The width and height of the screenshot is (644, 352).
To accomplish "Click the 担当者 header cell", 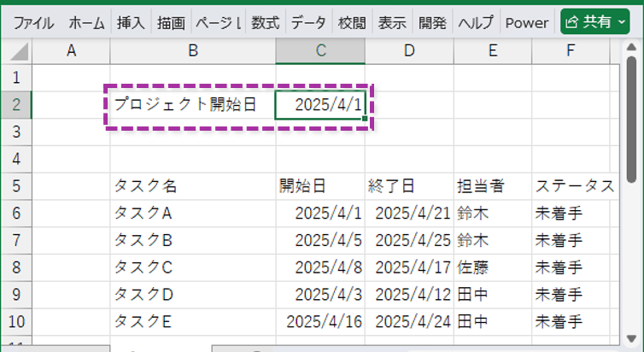I will tap(493, 186).
